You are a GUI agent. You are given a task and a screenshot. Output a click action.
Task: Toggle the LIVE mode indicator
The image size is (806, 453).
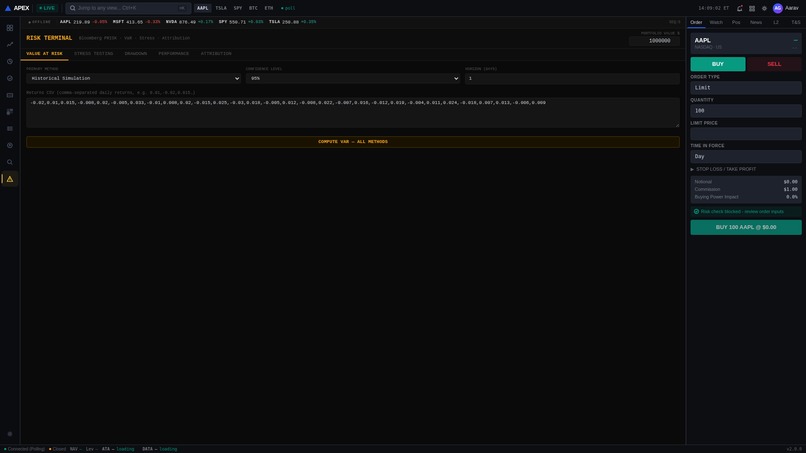point(47,8)
